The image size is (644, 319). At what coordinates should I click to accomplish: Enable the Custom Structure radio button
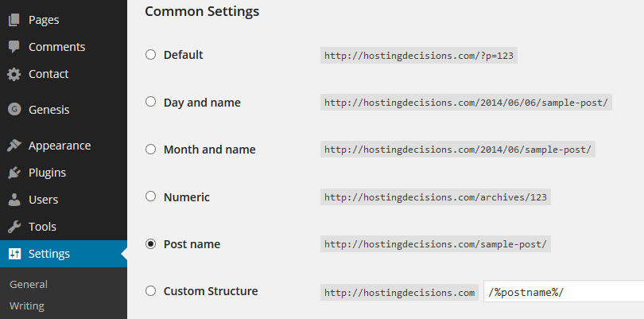click(x=151, y=291)
